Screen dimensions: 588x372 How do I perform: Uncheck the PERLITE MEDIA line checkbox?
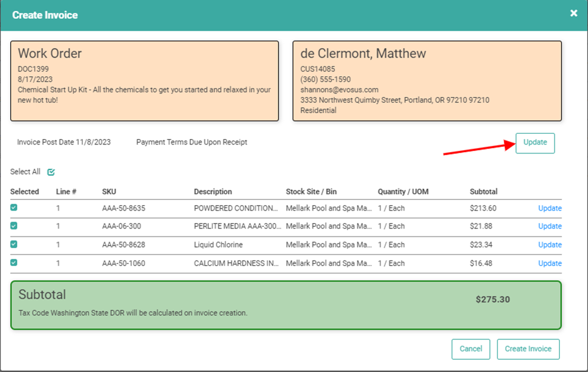pyautogui.click(x=14, y=226)
